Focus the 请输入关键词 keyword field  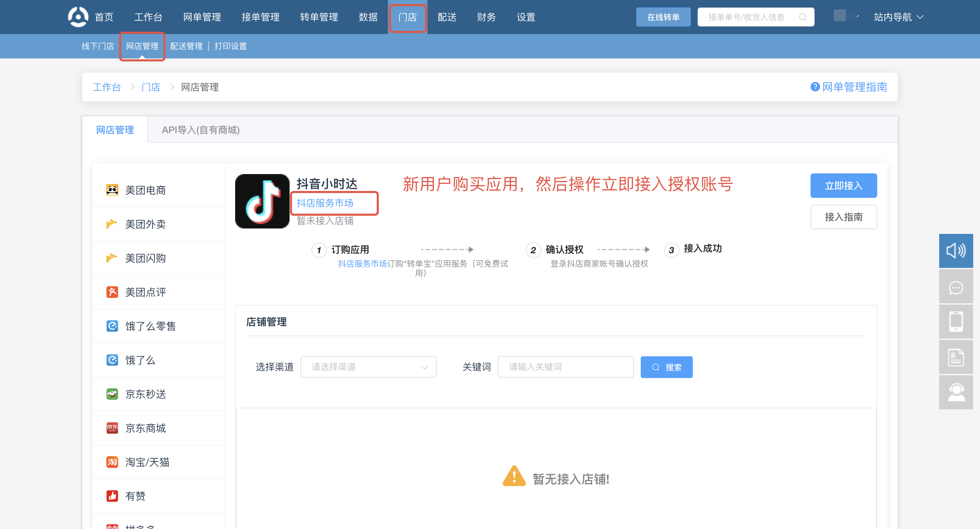coord(566,367)
